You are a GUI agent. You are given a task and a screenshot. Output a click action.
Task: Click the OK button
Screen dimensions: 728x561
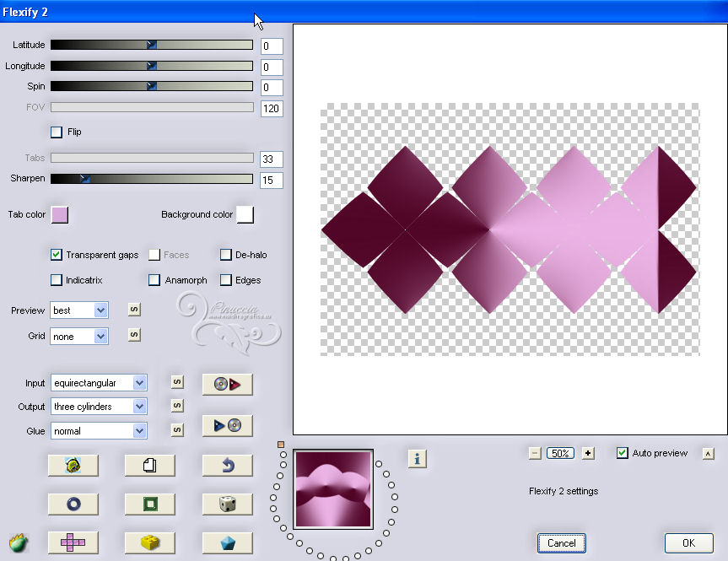(x=688, y=543)
